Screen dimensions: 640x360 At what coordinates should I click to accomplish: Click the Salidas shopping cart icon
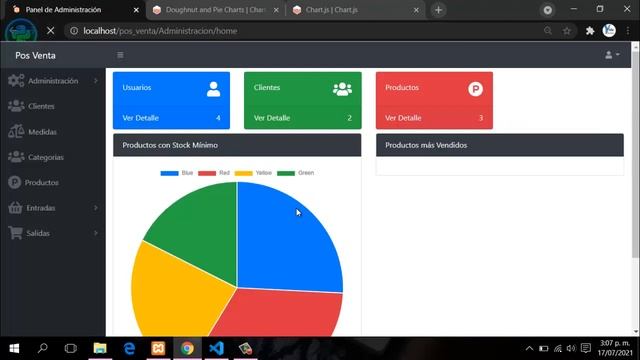pyautogui.click(x=16, y=233)
